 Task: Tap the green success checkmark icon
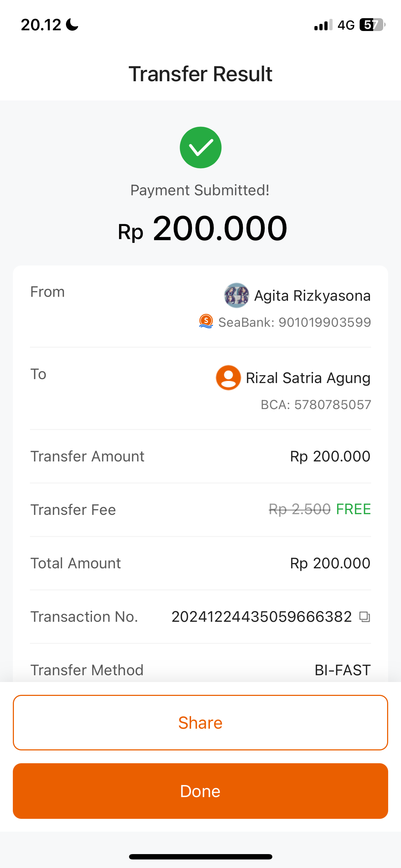click(201, 148)
